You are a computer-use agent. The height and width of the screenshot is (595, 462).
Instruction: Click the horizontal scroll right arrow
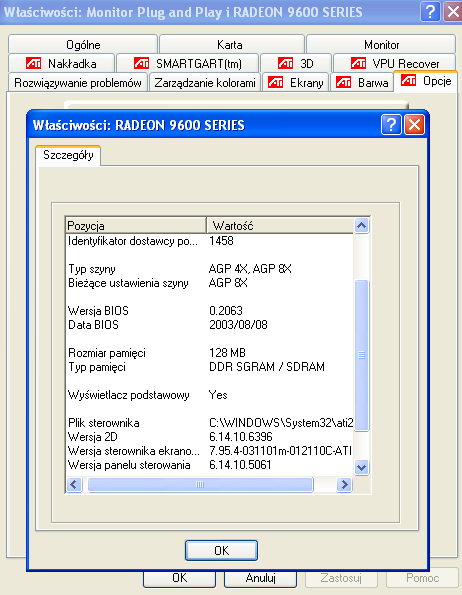(344, 485)
